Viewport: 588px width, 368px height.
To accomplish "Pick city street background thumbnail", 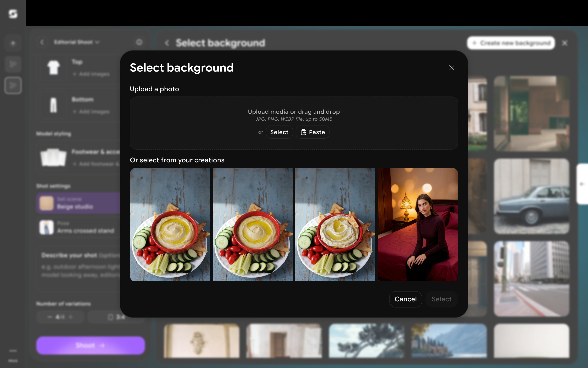I will (x=531, y=279).
